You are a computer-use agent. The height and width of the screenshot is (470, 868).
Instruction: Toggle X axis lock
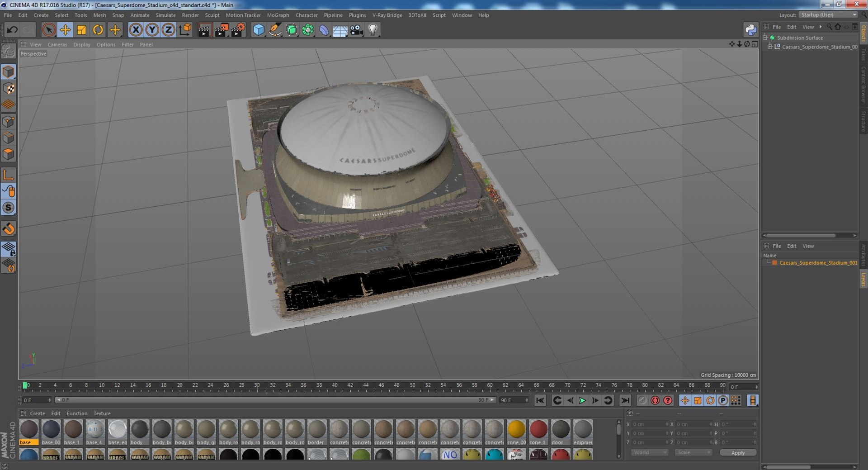click(136, 30)
